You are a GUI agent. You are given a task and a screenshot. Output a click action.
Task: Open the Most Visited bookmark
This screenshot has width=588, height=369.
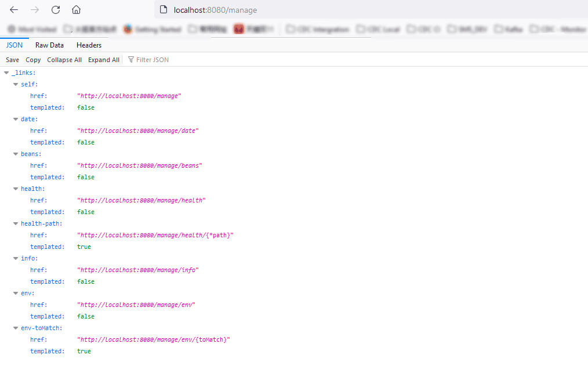pos(32,29)
